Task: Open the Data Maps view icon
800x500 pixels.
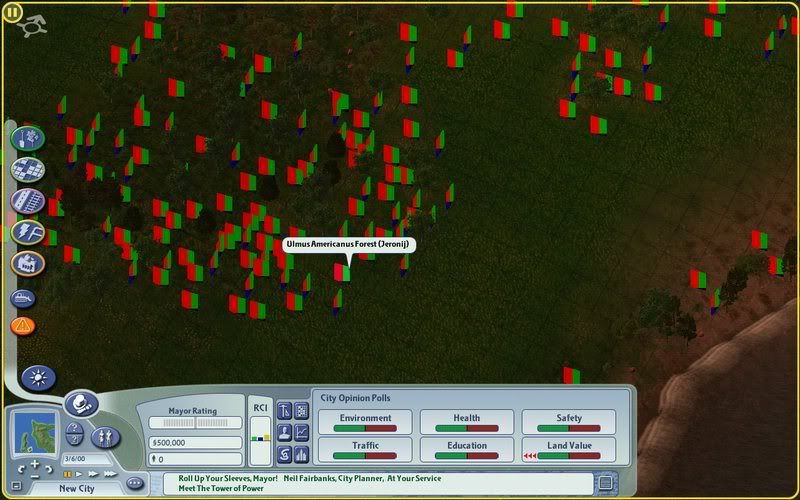Action: click(302, 411)
